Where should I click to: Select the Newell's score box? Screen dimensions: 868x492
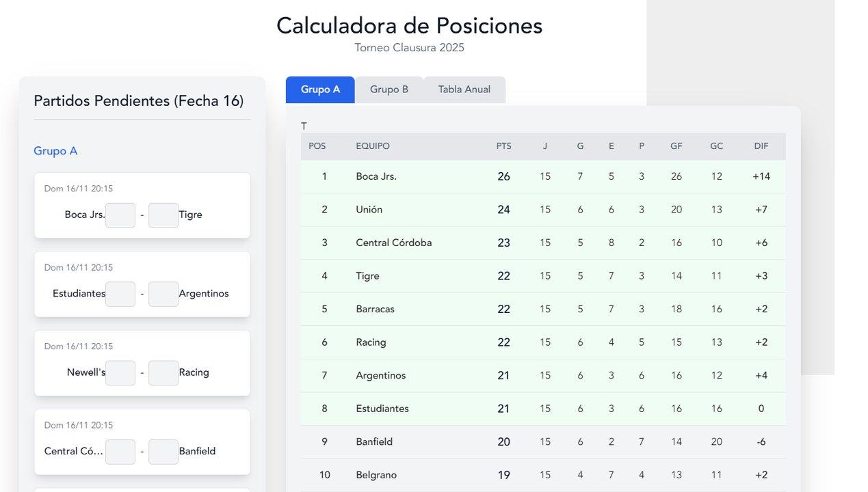[120, 372]
